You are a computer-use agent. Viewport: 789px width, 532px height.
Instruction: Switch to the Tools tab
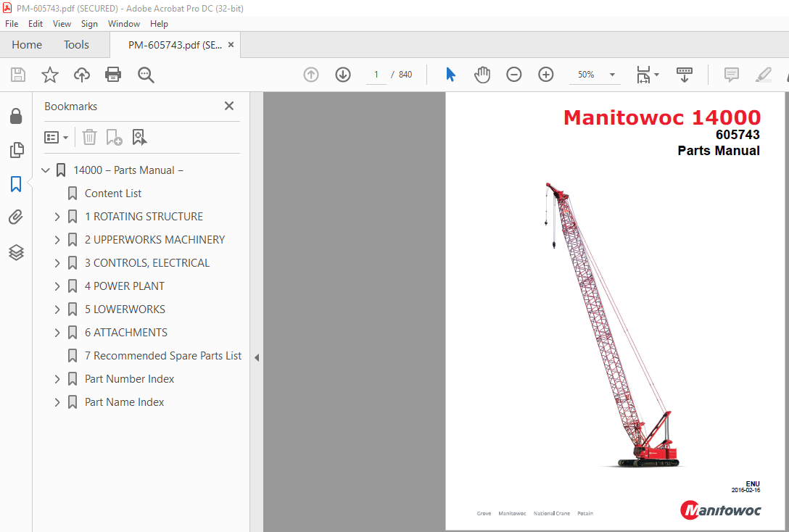click(x=76, y=45)
